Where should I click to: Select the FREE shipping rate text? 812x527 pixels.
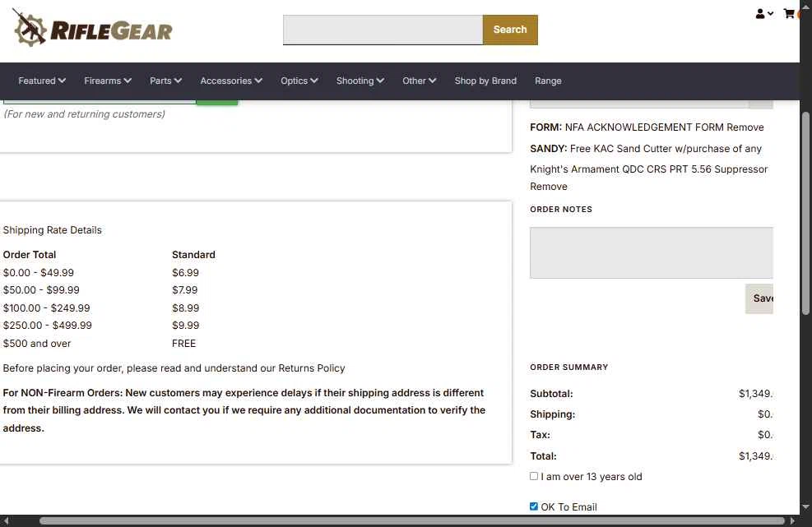tap(183, 344)
